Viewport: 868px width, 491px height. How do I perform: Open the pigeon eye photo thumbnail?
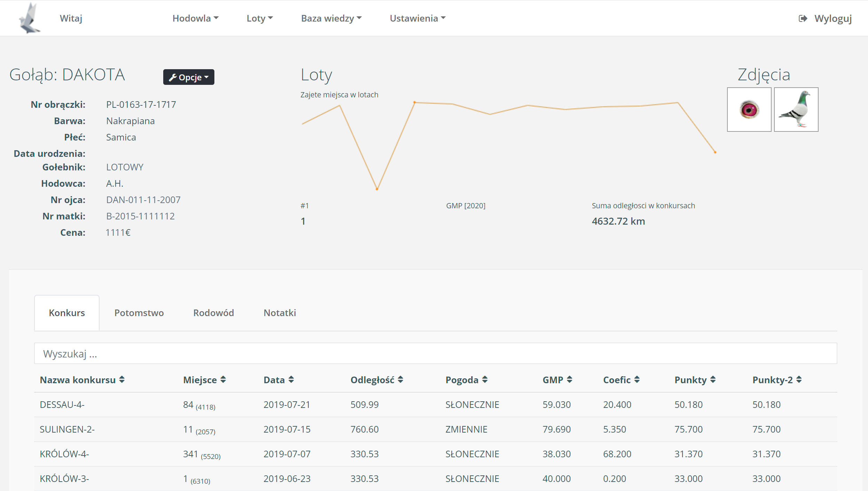749,110
